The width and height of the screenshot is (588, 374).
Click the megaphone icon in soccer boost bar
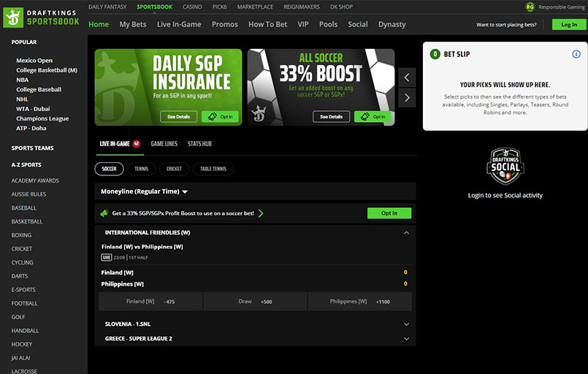104,213
